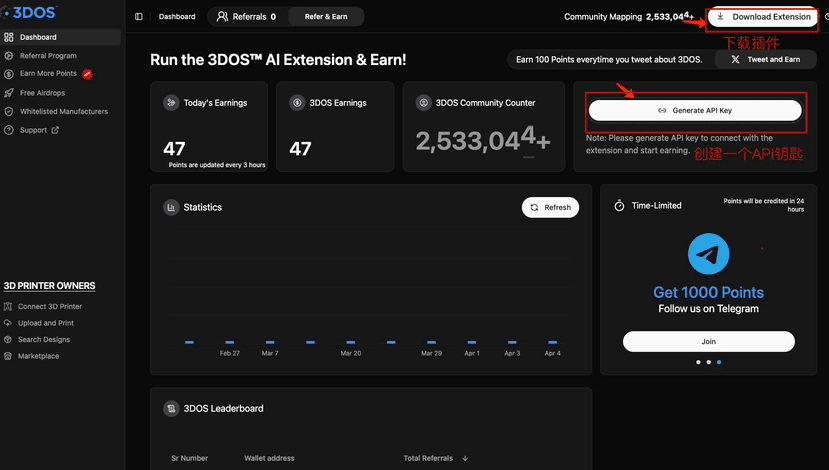Screen dimensions: 829x470
Task: Open Whitelisted Manufacturers sidebar item
Action: tap(63, 112)
